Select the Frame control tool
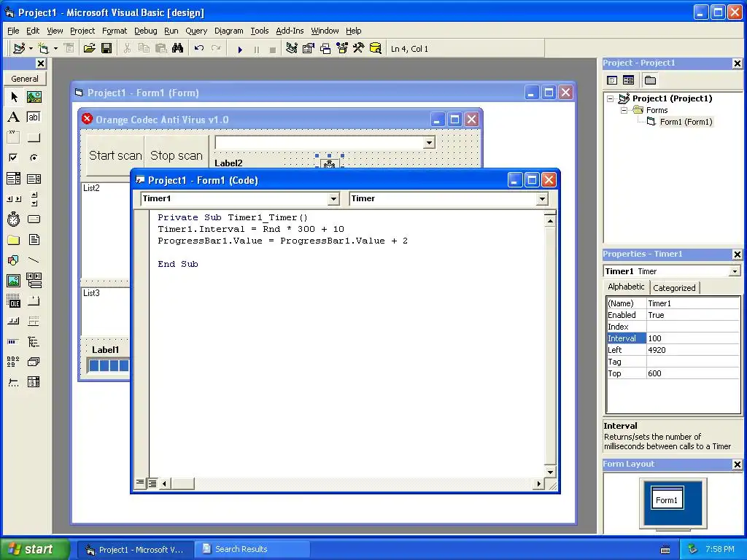The image size is (747, 560). (x=14, y=138)
